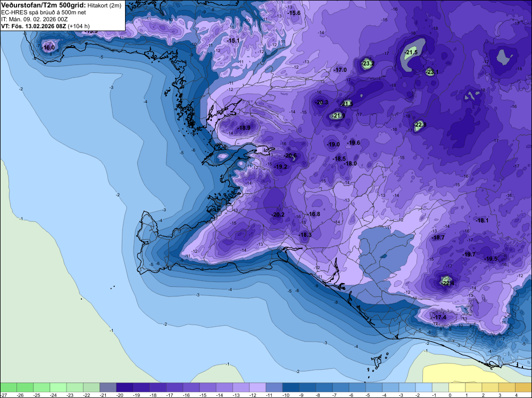Click the 16.8 temperature label

tap(314, 214)
